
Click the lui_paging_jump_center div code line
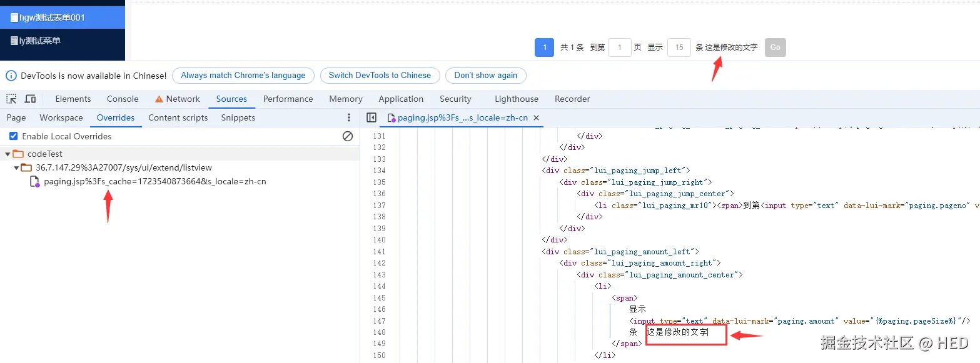pos(655,194)
